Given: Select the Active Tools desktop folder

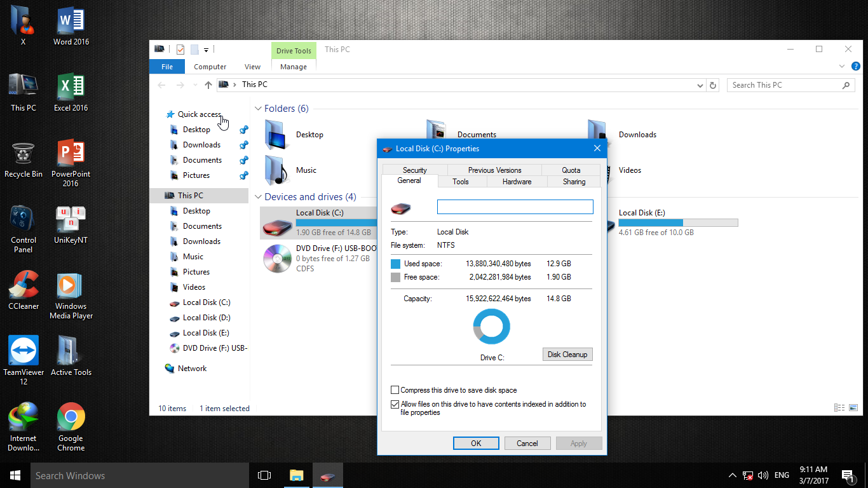Looking at the screenshot, I should pyautogui.click(x=71, y=357).
